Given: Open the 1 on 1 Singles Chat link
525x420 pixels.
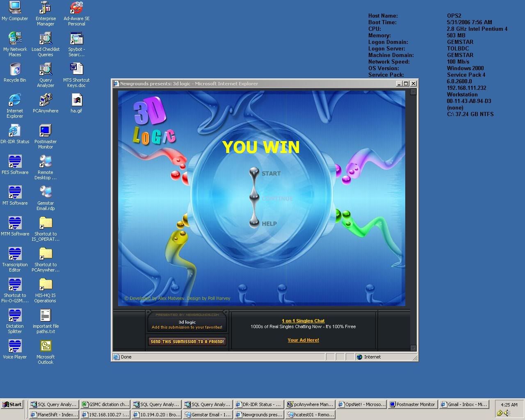Looking at the screenshot, I should click(303, 321).
